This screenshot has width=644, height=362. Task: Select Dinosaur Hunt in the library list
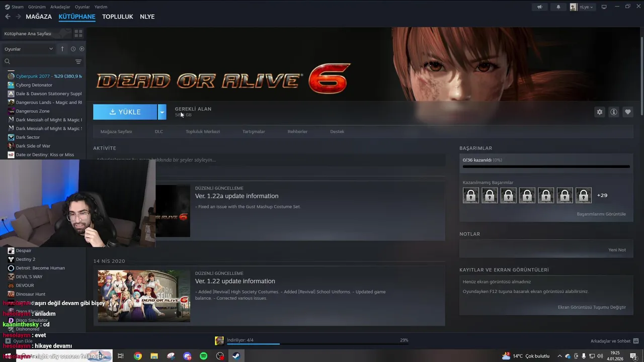coord(30,294)
